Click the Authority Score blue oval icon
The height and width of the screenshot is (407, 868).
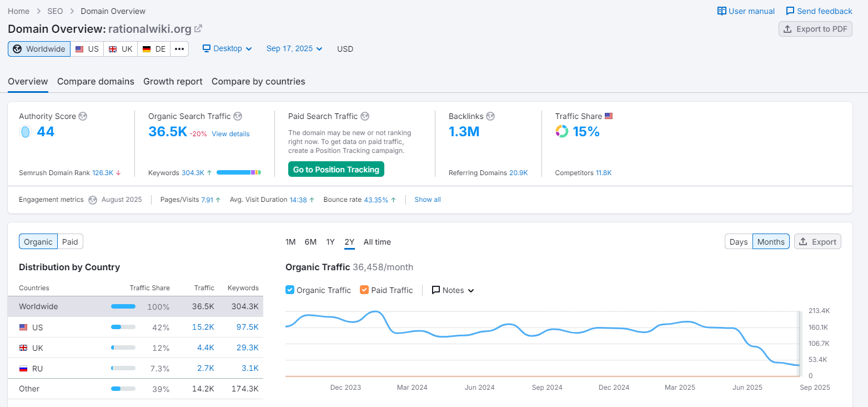(25, 132)
